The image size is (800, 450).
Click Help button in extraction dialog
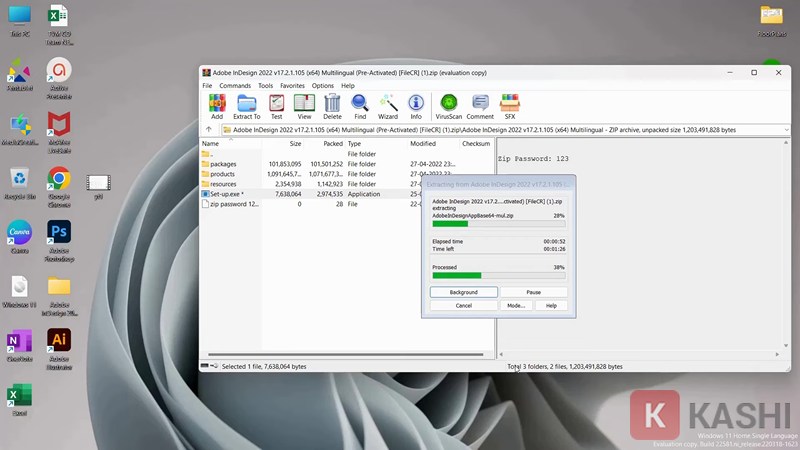pos(552,306)
